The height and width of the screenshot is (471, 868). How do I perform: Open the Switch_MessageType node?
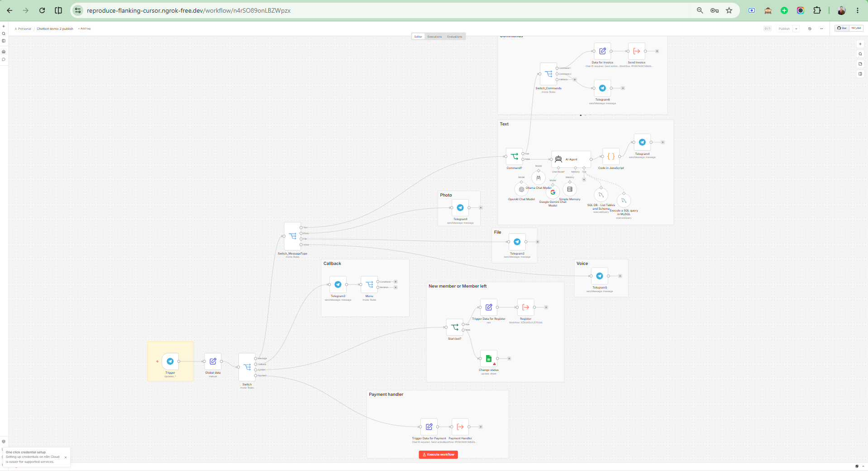pyautogui.click(x=292, y=236)
